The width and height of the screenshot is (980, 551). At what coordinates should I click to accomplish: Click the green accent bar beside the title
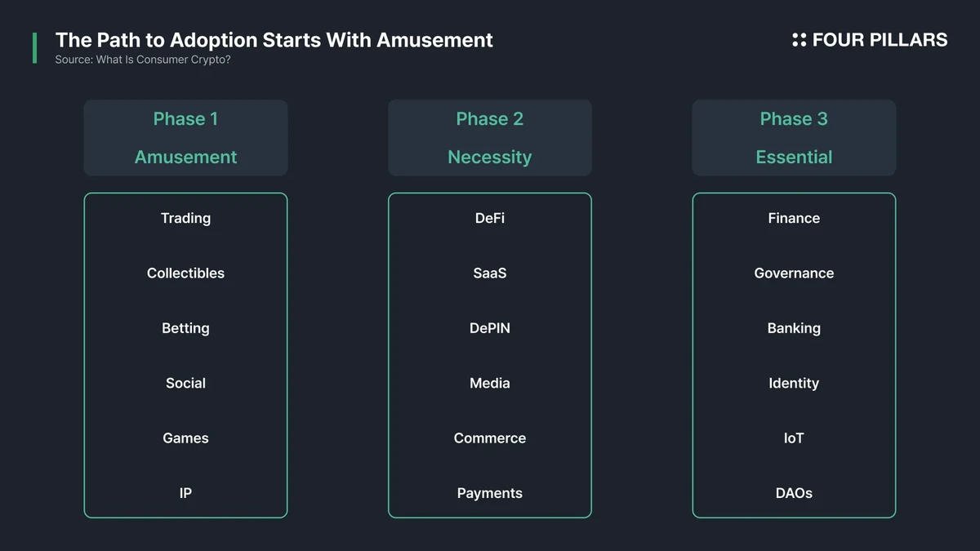34,48
